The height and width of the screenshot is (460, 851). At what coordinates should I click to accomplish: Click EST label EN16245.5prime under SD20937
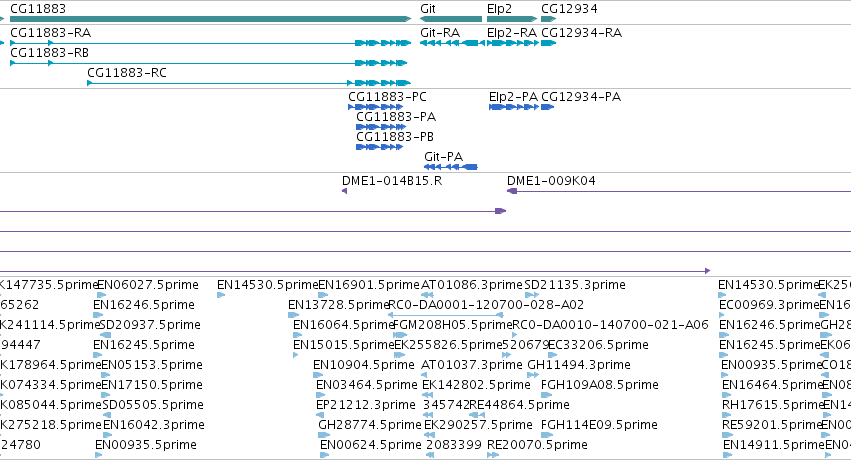(144, 345)
